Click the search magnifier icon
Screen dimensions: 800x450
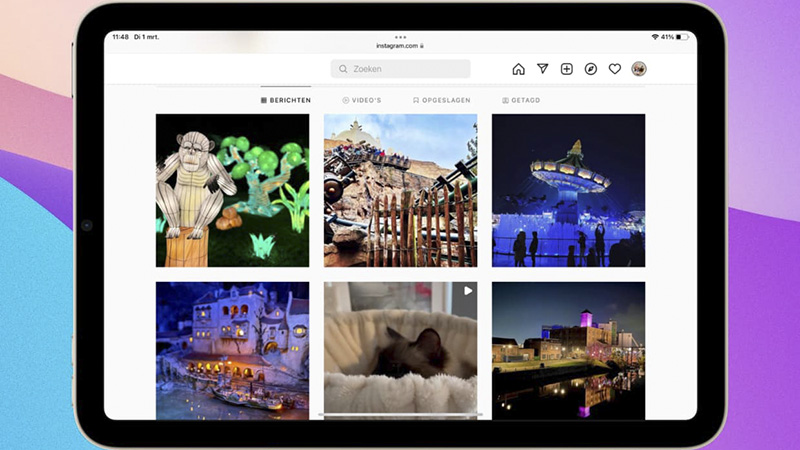(x=343, y=69)
